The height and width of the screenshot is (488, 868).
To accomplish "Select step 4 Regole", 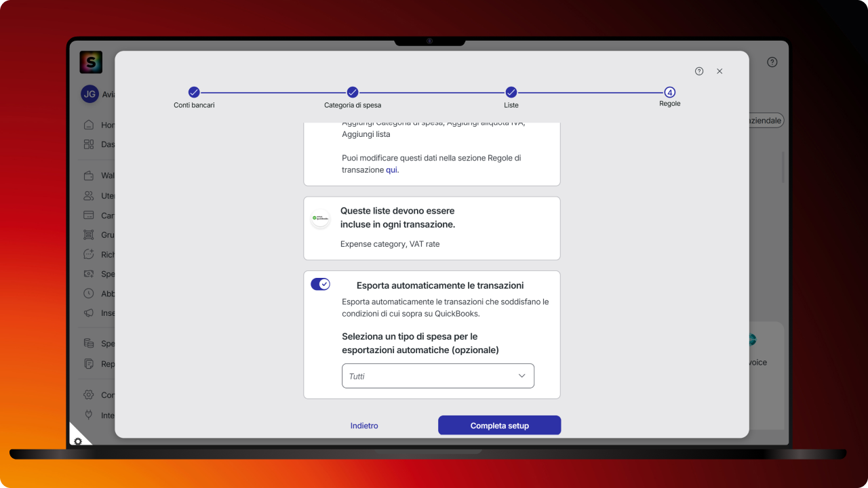I will (670, 97).
